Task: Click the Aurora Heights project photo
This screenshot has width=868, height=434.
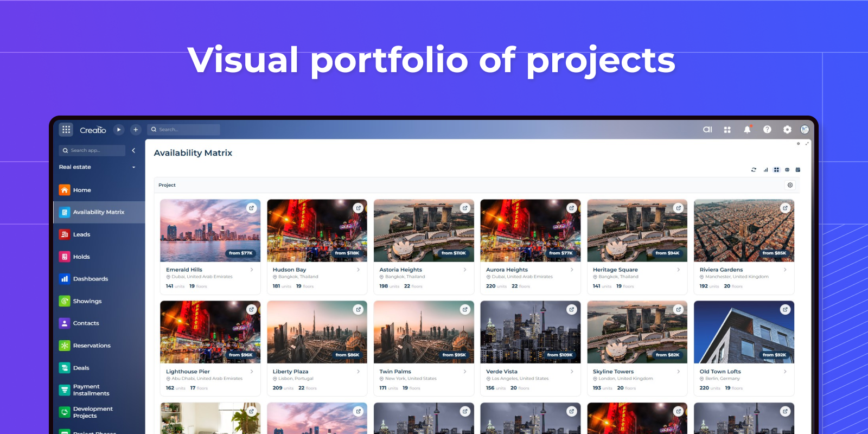Action: click(531, 231)
